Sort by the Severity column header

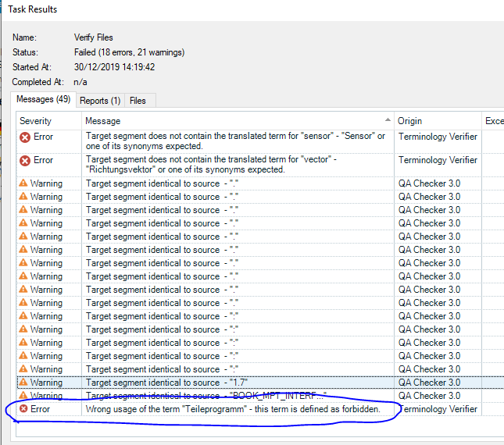click(49, 121)
